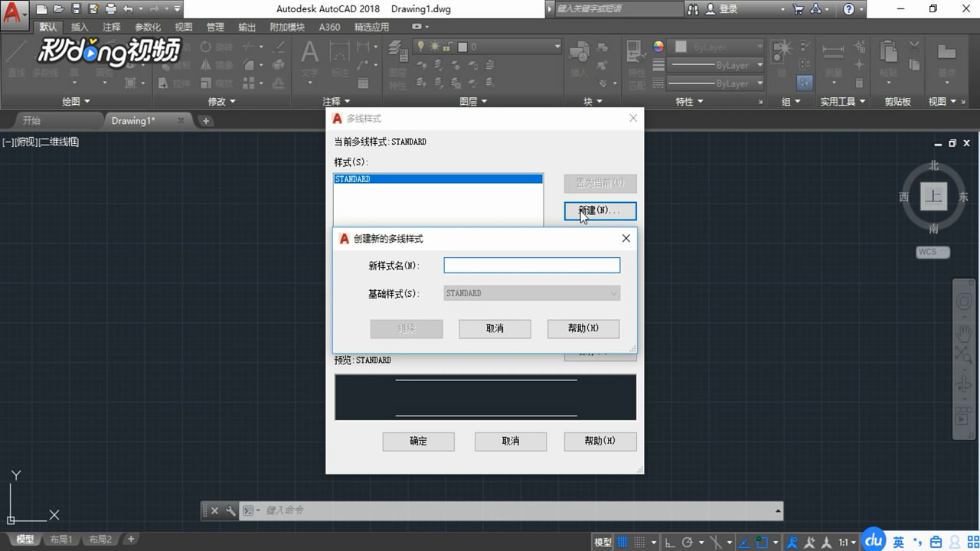
Task: Toggle the 模型 model space button in the status bar
Action: 603,542
